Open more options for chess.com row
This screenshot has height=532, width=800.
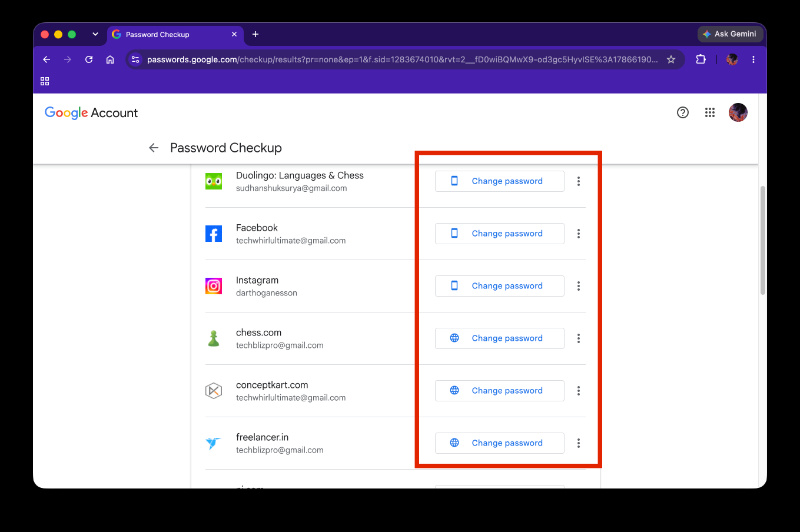578,338
